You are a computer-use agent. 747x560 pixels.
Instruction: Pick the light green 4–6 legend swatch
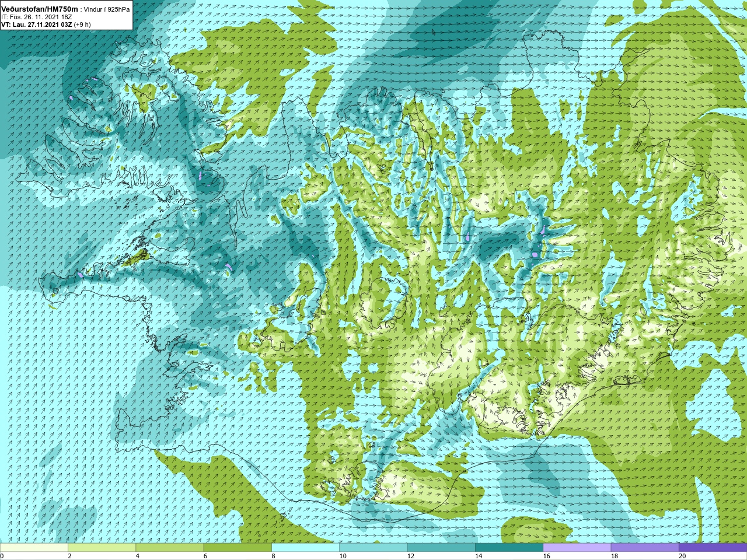(x=169, y=548)
